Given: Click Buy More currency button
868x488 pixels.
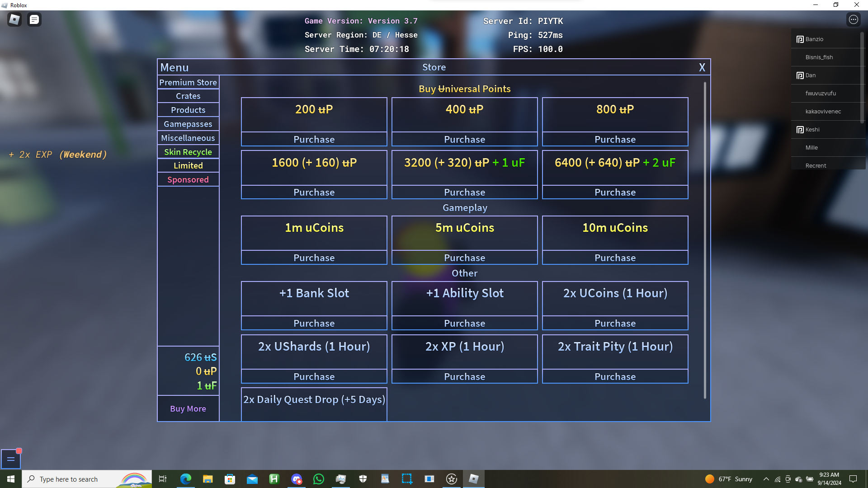Looking at the screenshot, I should click(188, 408).
